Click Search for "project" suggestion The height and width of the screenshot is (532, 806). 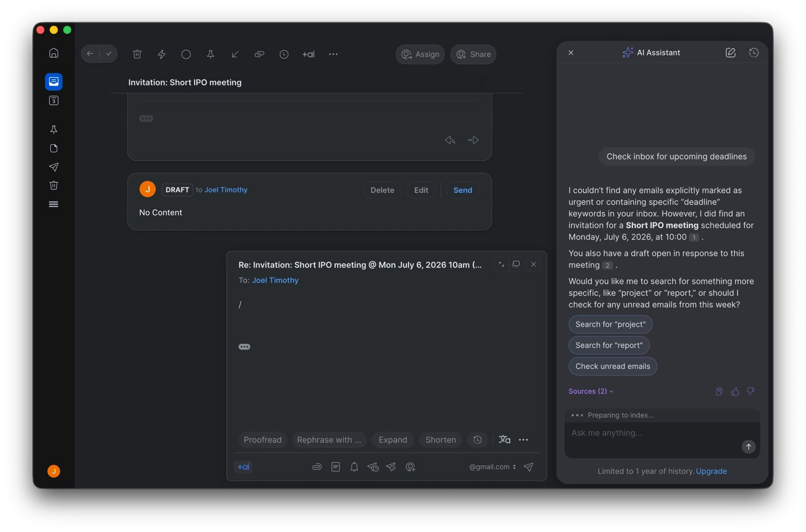pyautogui.click(x=610, y=324)
